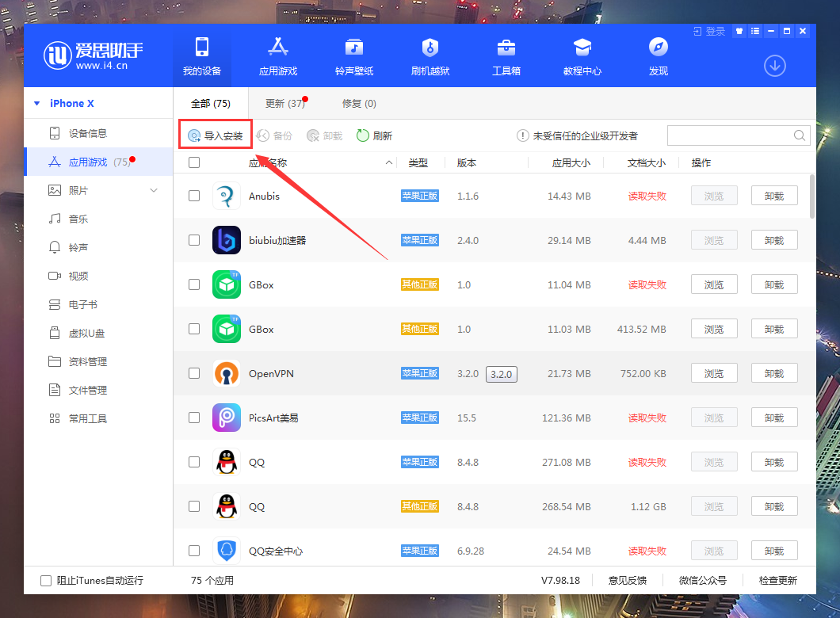Click the 备份 toolbar button
840x618 pixels.
coord(274,136)
